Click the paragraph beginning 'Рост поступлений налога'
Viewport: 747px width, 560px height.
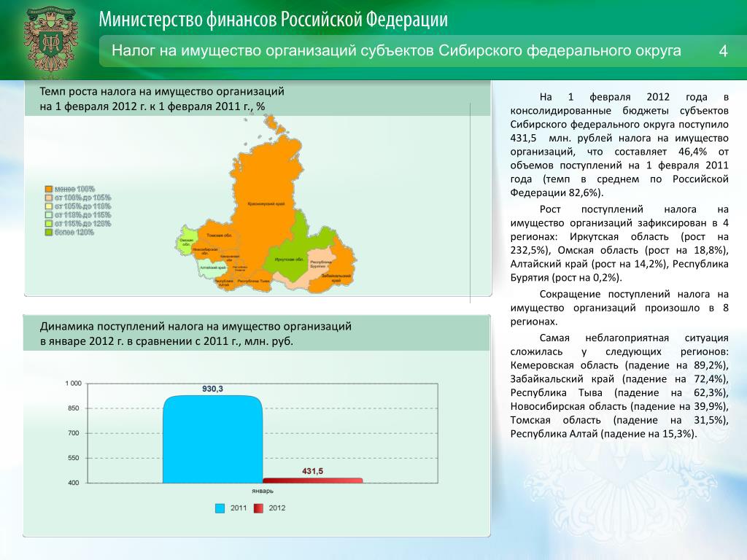(619, 244)
